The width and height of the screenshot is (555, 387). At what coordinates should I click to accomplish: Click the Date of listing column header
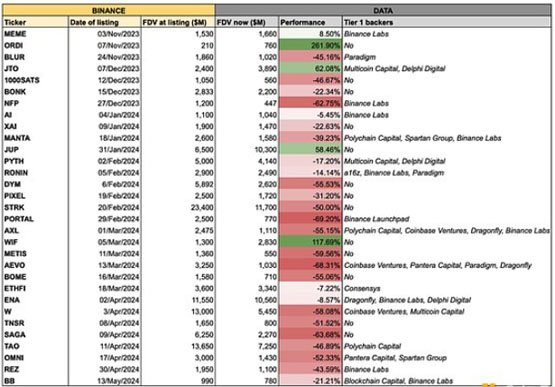pos(105,22)
